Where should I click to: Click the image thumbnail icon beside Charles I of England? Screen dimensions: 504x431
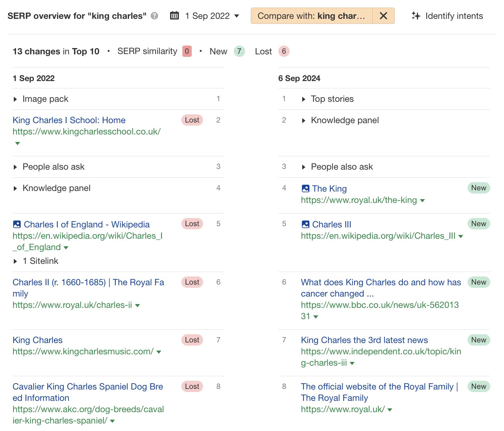click(x=17, y=224)
